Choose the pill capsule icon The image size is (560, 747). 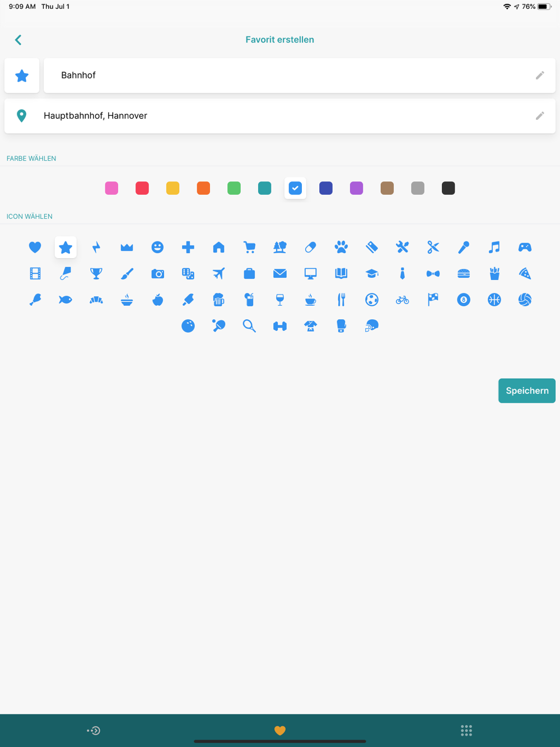pos(311,247)
